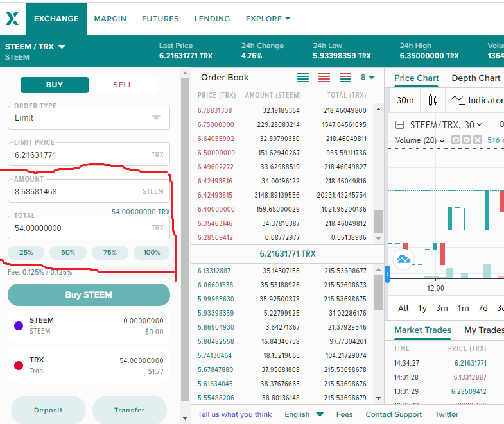
Task: Click the fee rate 0.125% / 0.125% link
Action: [x=48, y=273]
